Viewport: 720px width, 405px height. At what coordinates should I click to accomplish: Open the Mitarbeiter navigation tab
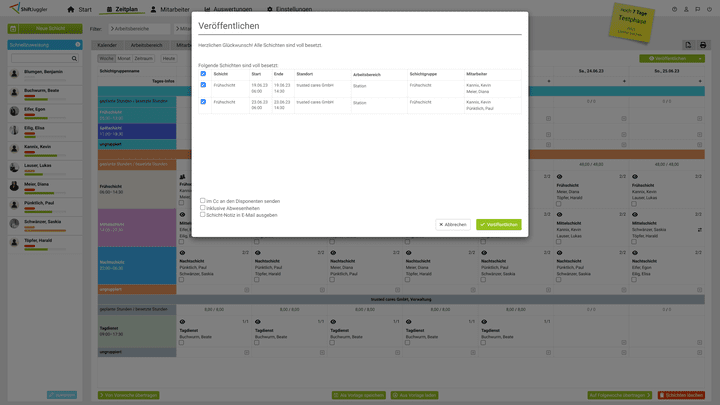pyautogui.click(x=174, y=9)
